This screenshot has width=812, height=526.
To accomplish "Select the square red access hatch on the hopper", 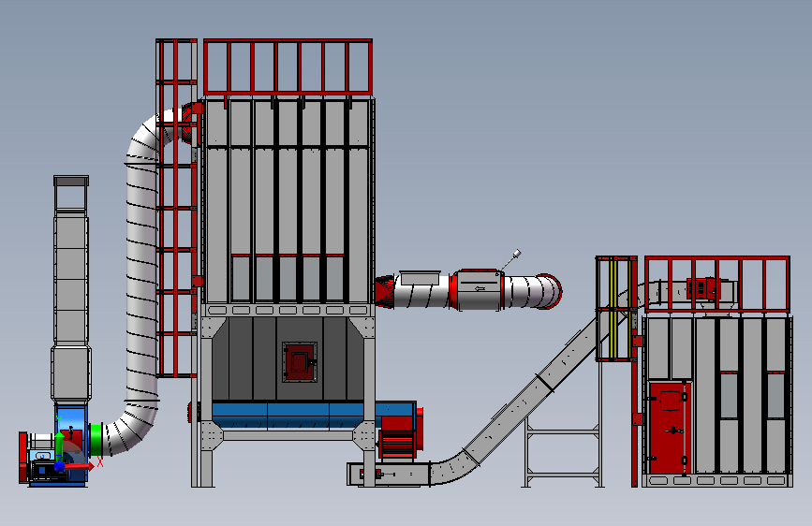I will coord(300,361).
